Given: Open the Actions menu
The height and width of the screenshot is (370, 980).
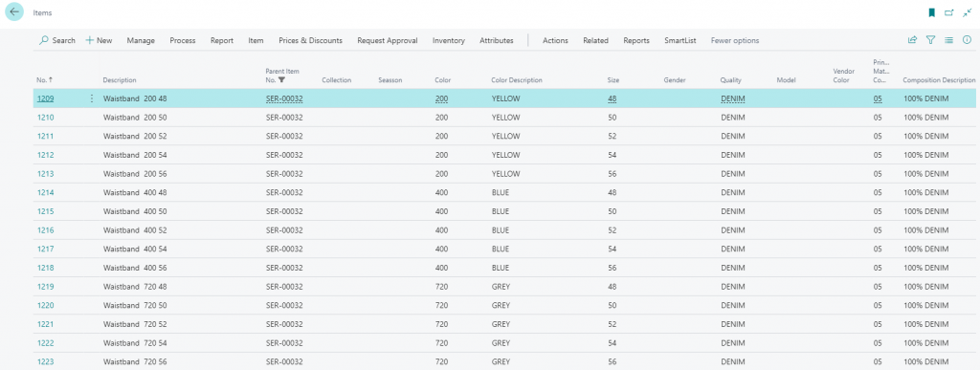Looking at the screenshot, I should (x=555, y=40).
